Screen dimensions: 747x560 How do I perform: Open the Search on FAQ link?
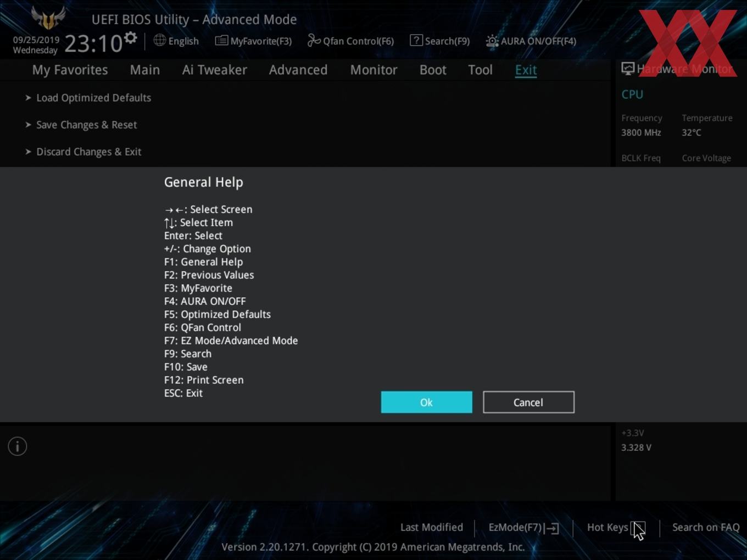tap(706, 528)
